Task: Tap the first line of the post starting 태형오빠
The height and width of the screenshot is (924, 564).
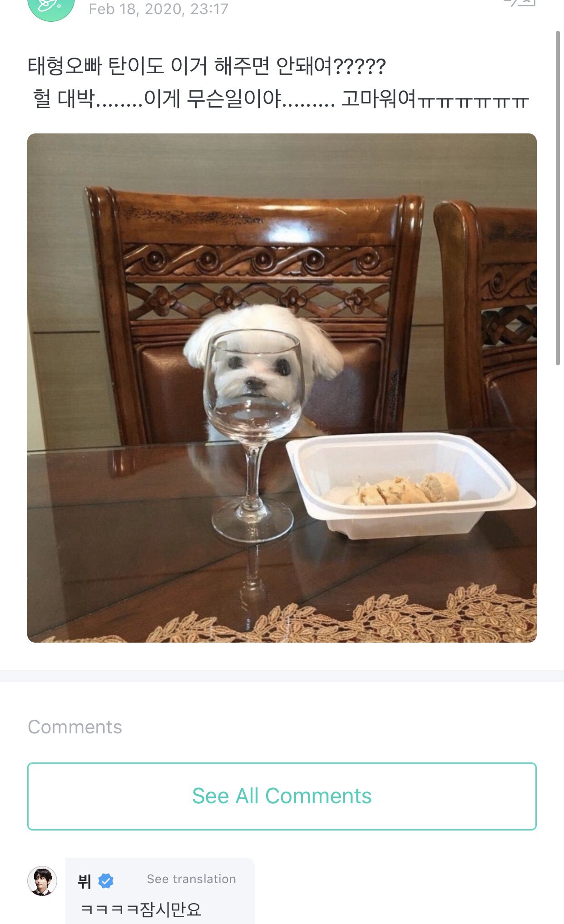Action: (x=207, y=66)
